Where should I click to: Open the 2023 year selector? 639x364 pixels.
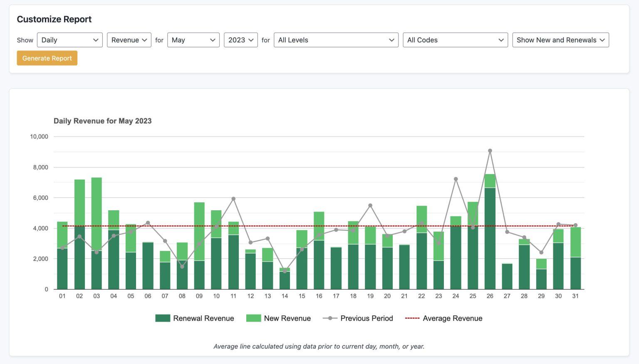point(240,40)
